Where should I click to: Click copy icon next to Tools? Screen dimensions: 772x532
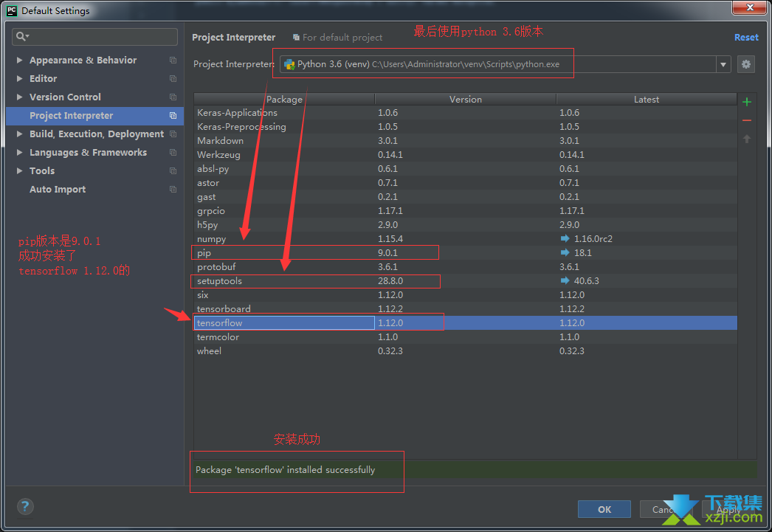click(173, 170)
